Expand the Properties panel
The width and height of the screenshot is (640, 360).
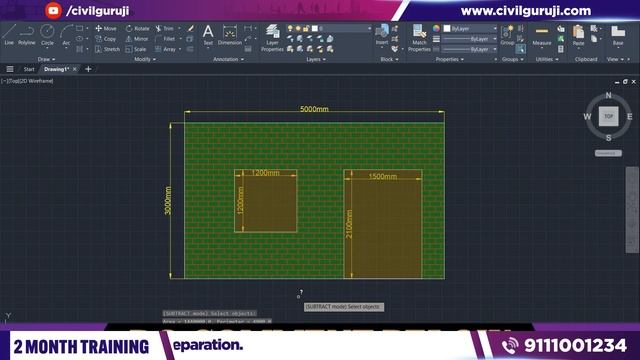449,59
